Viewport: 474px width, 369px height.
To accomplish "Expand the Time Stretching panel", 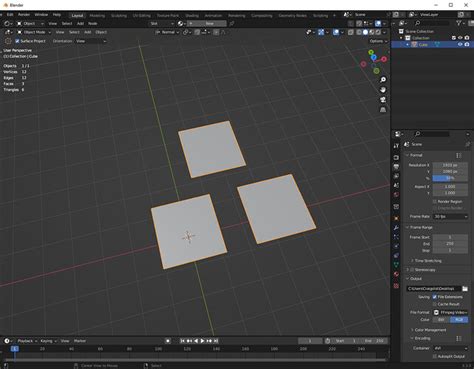I will tap(426, 261).
